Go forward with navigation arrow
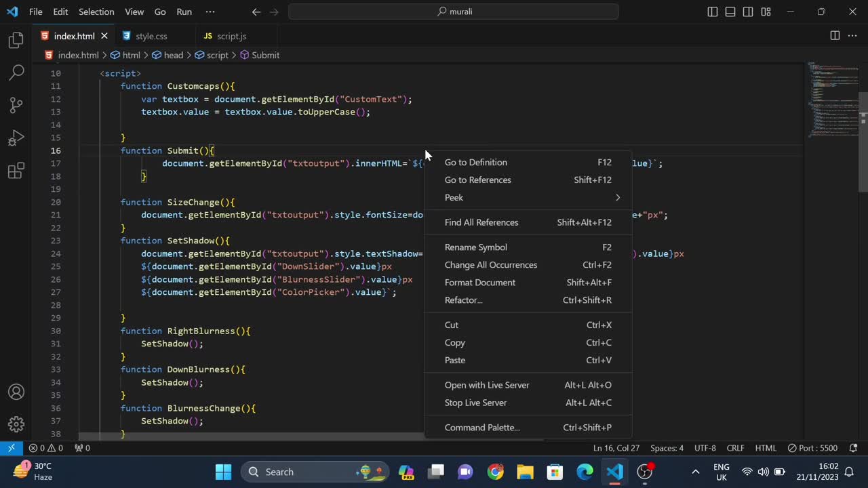 (274, 12)
